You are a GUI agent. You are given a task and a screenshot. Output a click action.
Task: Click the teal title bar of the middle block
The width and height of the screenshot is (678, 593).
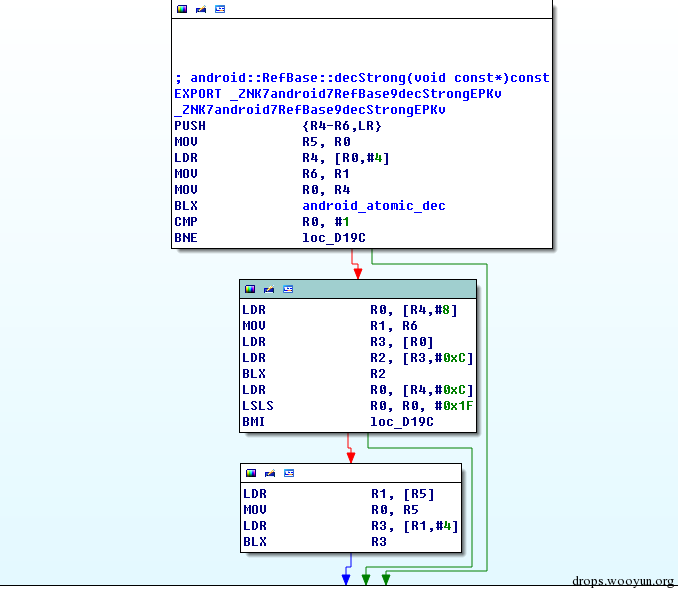(x=358, y=289)
